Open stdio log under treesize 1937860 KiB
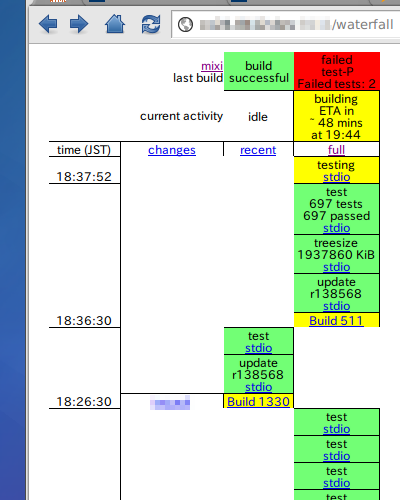The height and width of the screenshot is (500, 400). [337, 267]
